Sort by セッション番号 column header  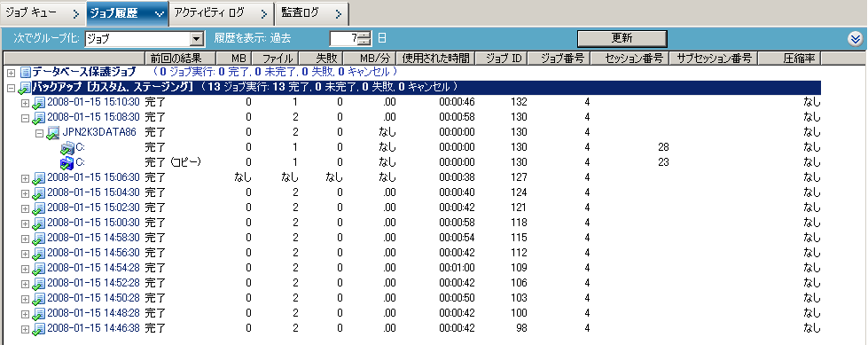(630, 58)
